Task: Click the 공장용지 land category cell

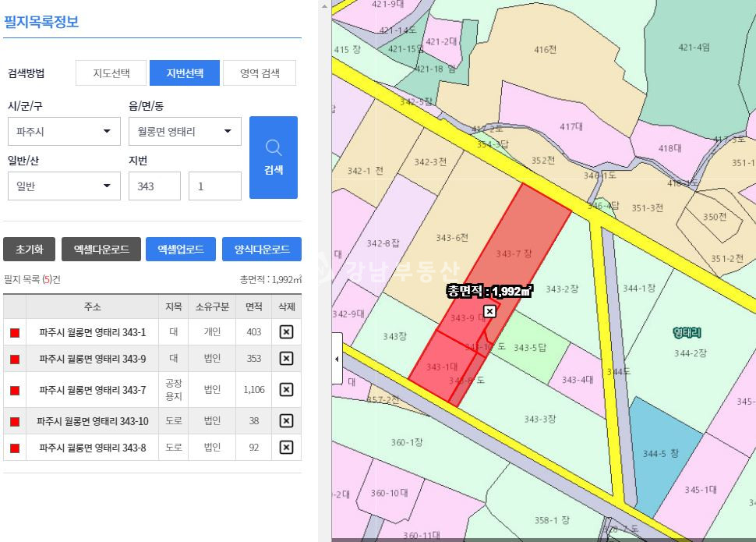Action: point(174,389)
